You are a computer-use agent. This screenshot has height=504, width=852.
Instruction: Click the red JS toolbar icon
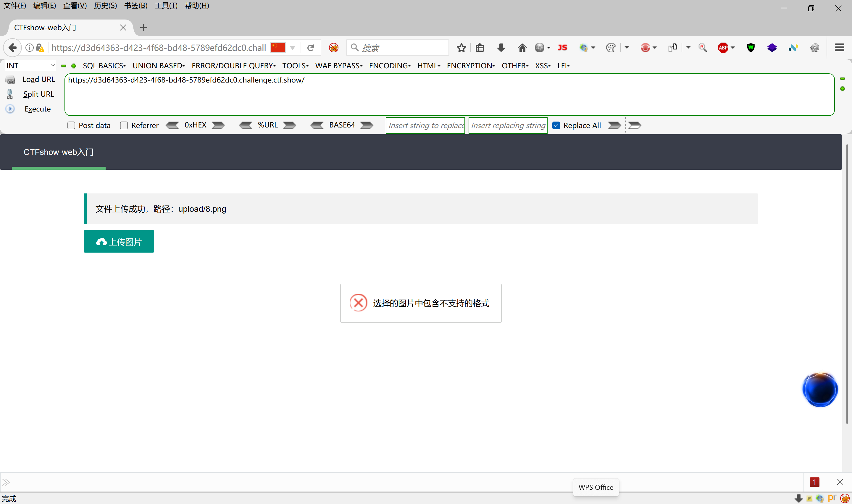click(x=562, y=48)
